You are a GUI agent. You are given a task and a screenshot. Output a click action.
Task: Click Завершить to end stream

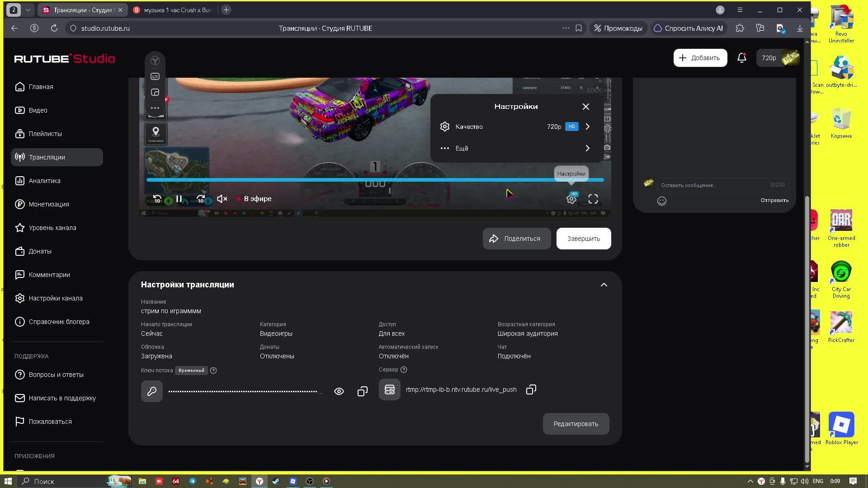(584, 239)
